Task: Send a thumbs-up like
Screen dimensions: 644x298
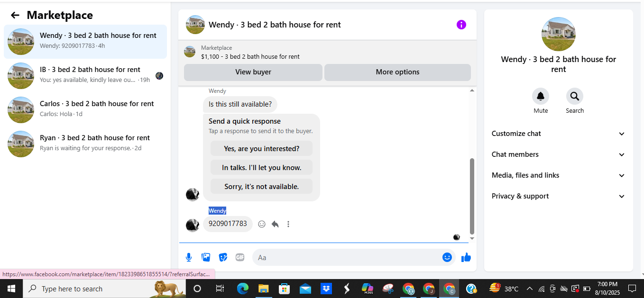Action: pyautogui.click(x=466, y=257)
